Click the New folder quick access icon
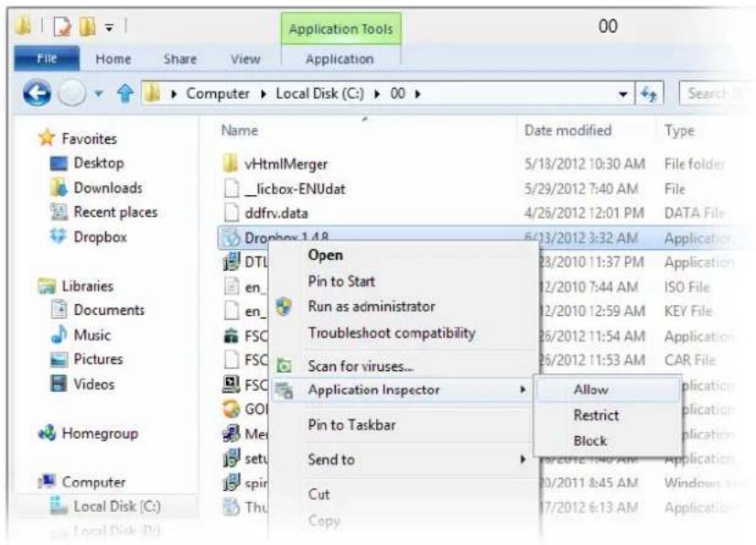 coord(87,27)
